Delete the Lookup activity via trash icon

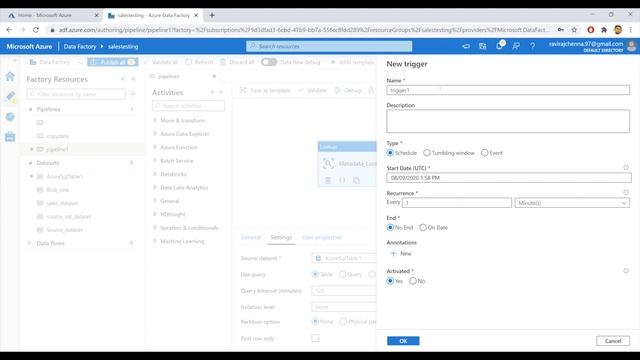[x=328, y=180]
